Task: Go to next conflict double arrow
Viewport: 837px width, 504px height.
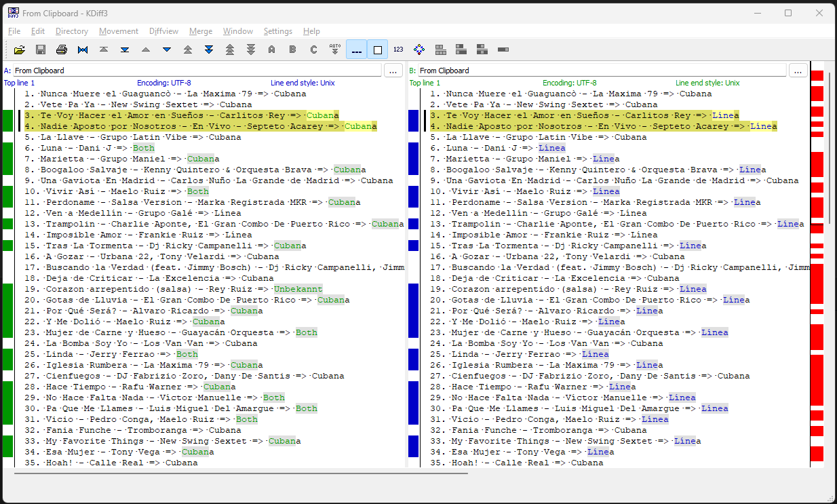Action: (209, 50)
